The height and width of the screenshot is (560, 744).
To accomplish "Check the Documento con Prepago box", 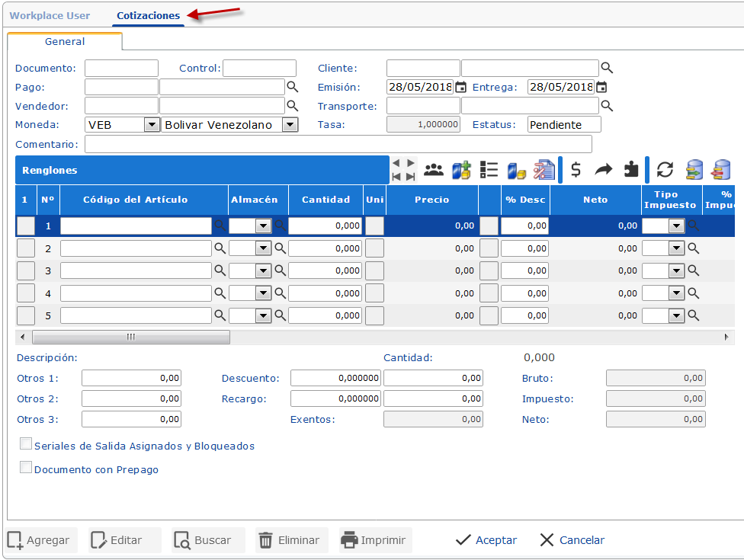I will click(26, 468).
